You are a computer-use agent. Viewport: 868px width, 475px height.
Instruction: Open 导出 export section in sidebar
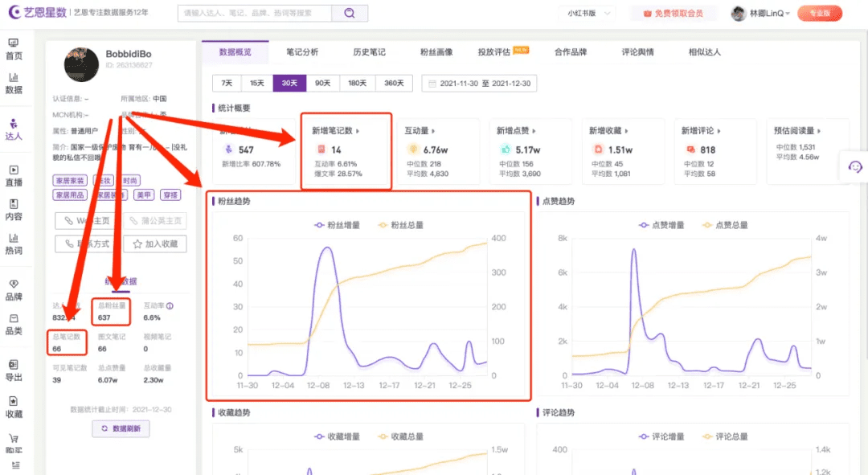pyautogui.click(x=14, y=371)
